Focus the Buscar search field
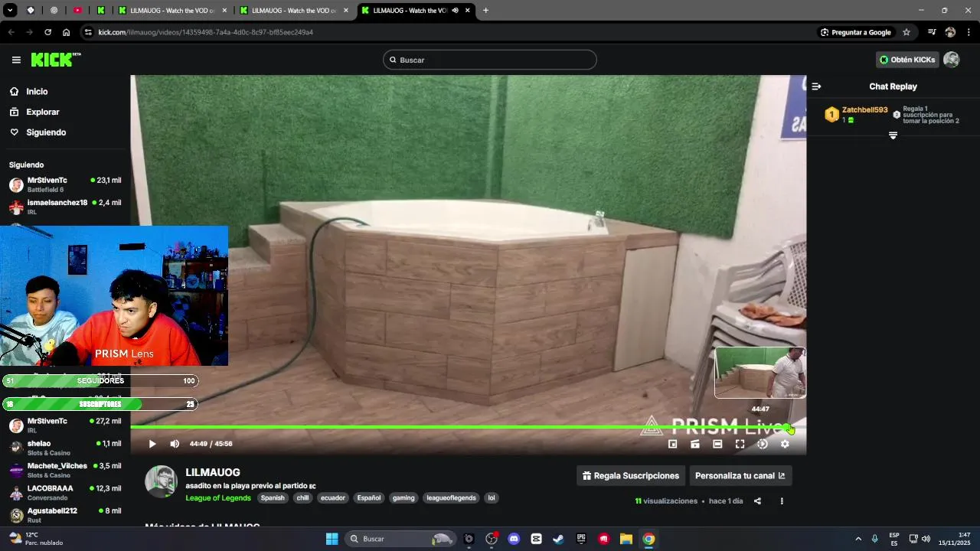The width and height of the screenshot is (980, 551). click(490, 60)
